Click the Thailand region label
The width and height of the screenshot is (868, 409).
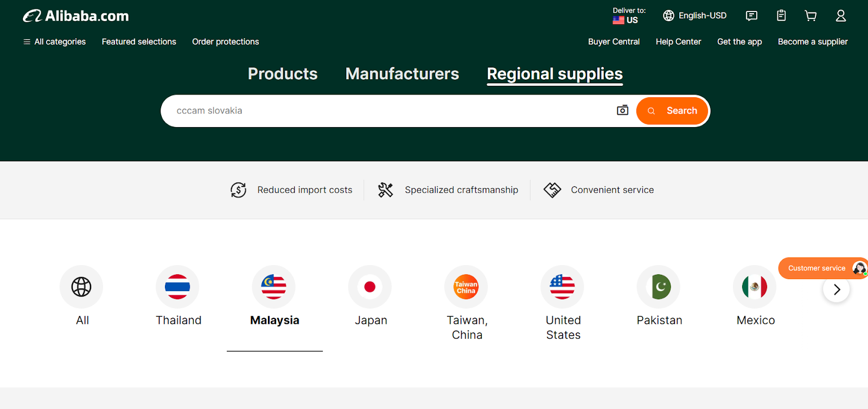178,320
